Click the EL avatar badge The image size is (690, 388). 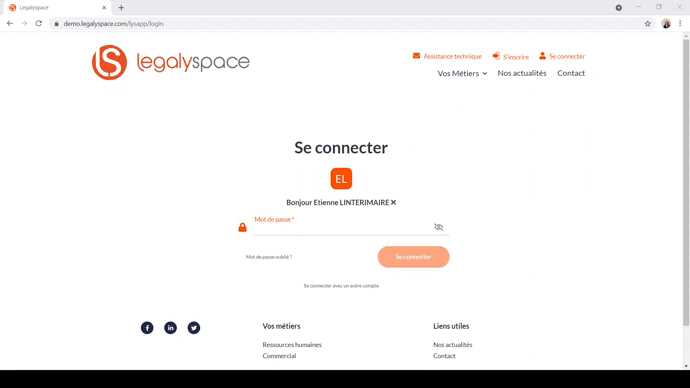click(341, 179)
